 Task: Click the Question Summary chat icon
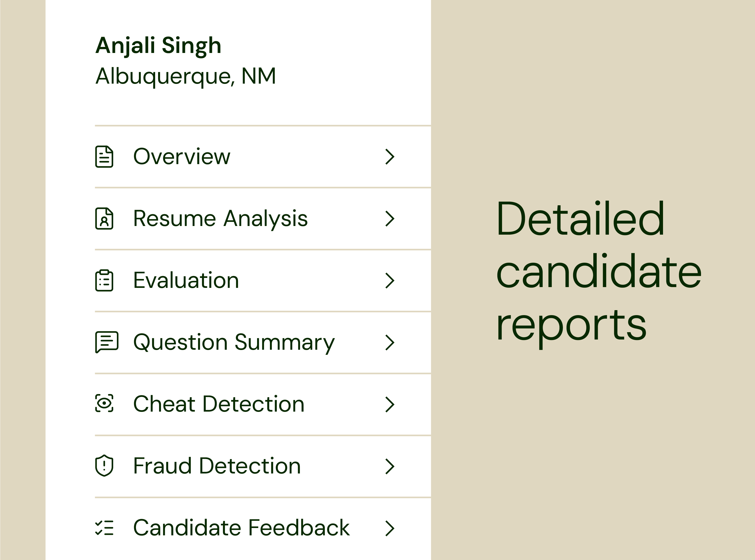pyautogui.click(x=107, y=342)
